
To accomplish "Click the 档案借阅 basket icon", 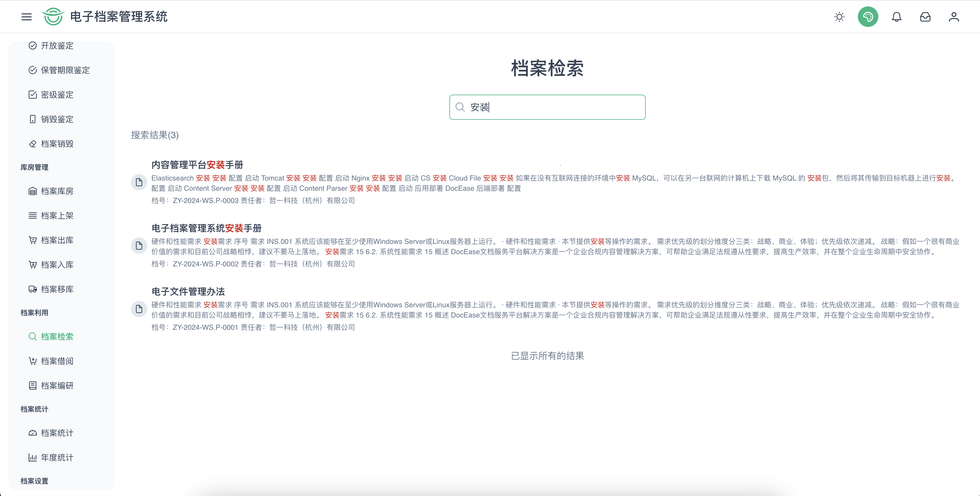I will coord(33,361).
